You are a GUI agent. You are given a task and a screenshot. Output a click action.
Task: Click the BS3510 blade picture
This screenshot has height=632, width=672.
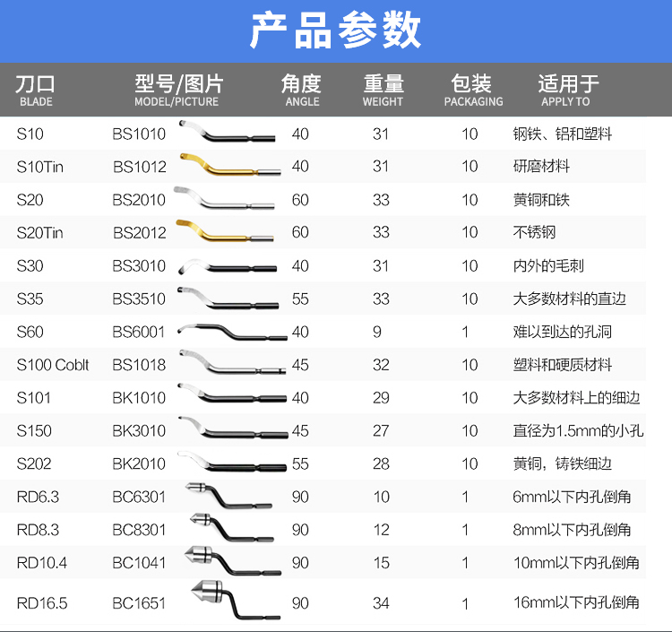click(228, 298)
